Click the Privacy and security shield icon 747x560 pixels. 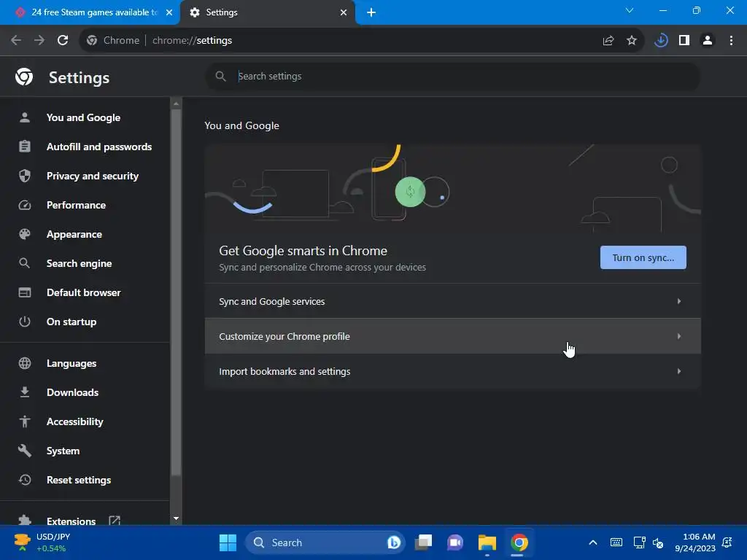click(x=24, y=176)
